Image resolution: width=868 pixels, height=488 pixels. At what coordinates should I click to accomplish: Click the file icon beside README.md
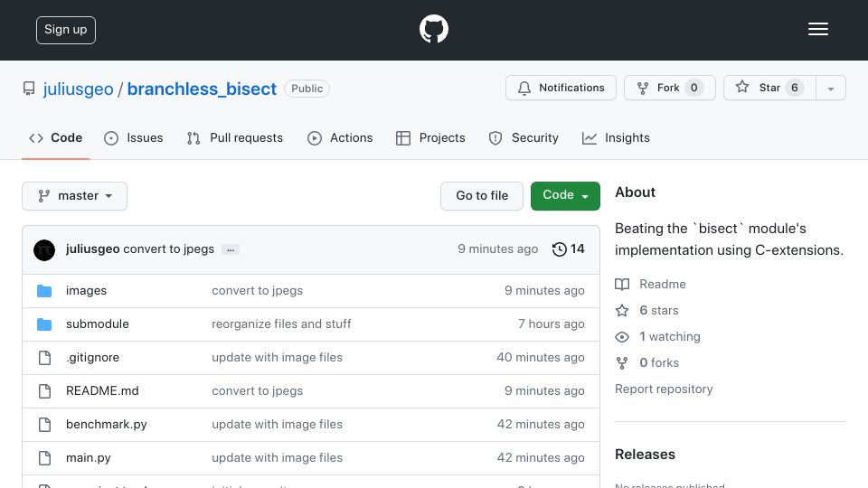[45, 391]
